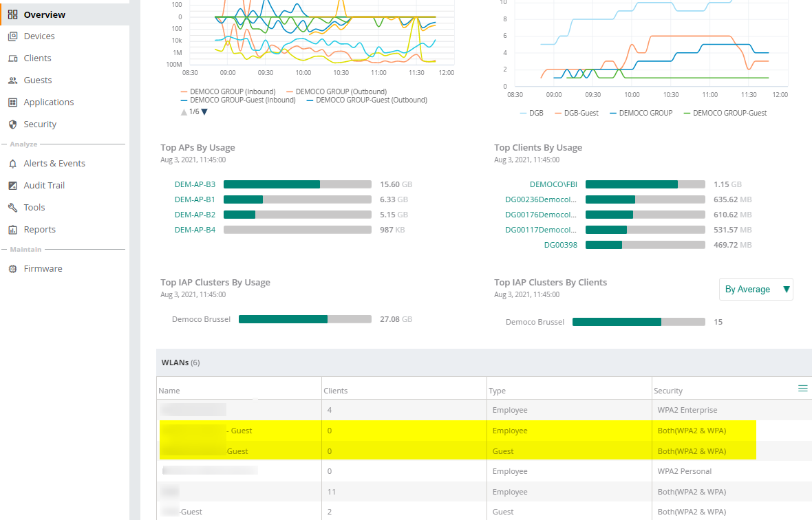This screenshot has width=812, height=520.
Task: Click the Guests people icon
Action: [x=12, y=80]
